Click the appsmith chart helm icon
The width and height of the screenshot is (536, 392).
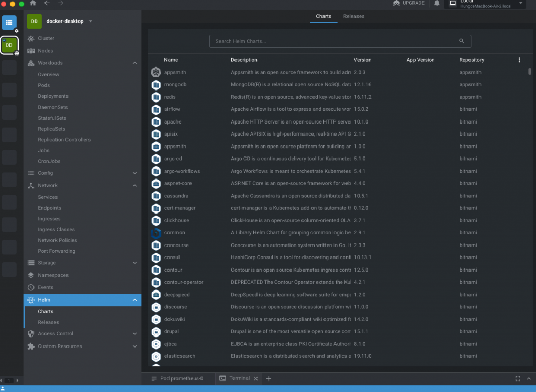[156, 72]
